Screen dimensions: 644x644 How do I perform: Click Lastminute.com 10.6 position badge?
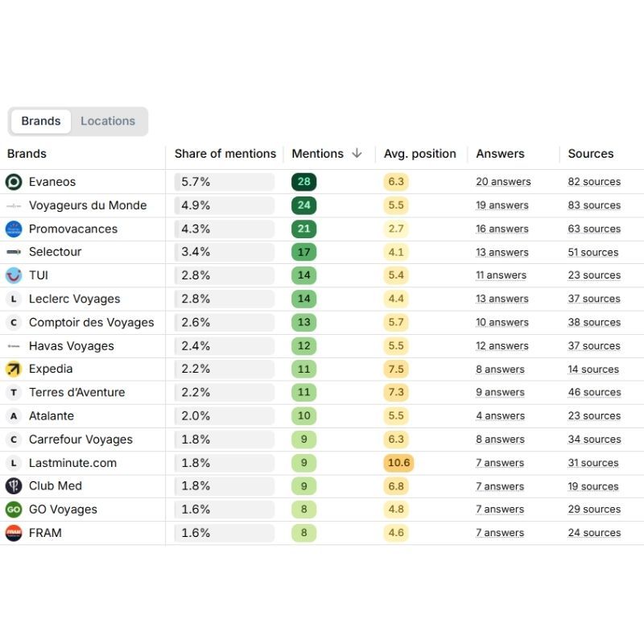[x=398, y=463]
